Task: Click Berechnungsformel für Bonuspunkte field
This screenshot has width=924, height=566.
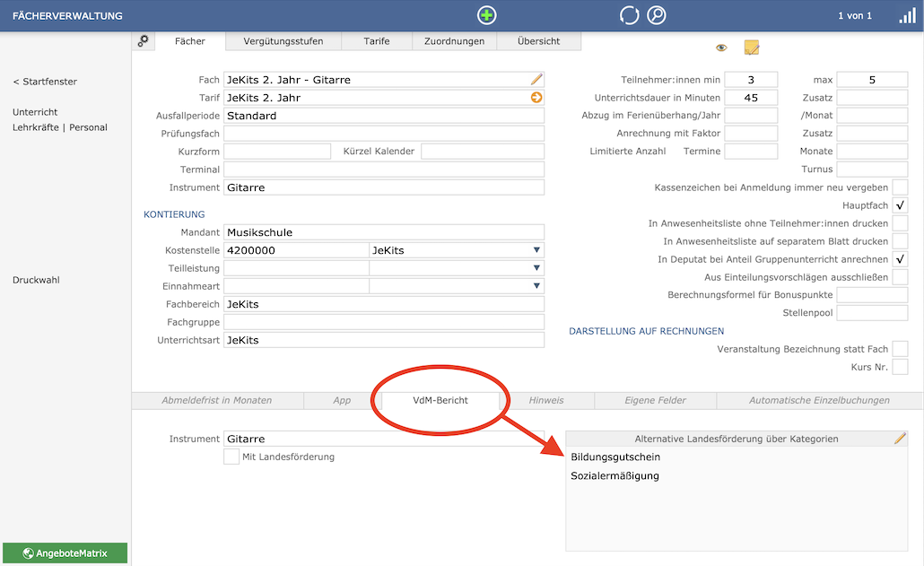Action: tap(872, 294)
